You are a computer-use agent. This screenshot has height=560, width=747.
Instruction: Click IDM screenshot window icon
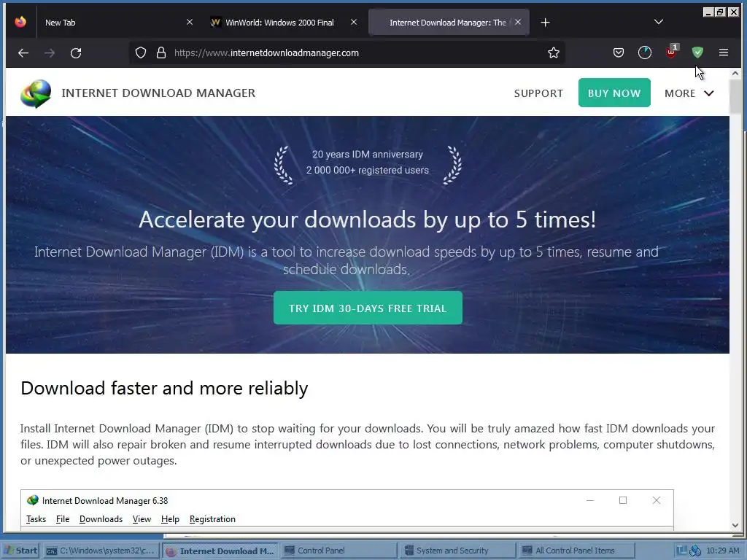tap(32, 500)
